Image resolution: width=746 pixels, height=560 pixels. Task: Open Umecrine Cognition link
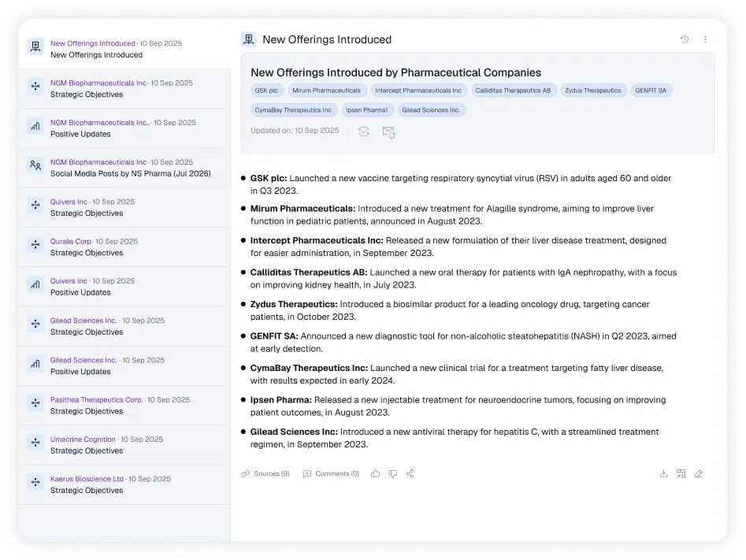[83, 439]
